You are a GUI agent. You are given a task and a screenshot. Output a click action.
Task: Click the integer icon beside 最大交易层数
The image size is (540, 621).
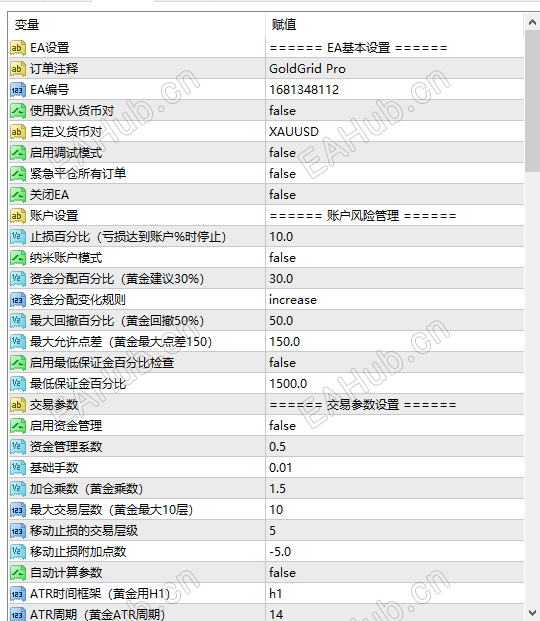(17, 510)
